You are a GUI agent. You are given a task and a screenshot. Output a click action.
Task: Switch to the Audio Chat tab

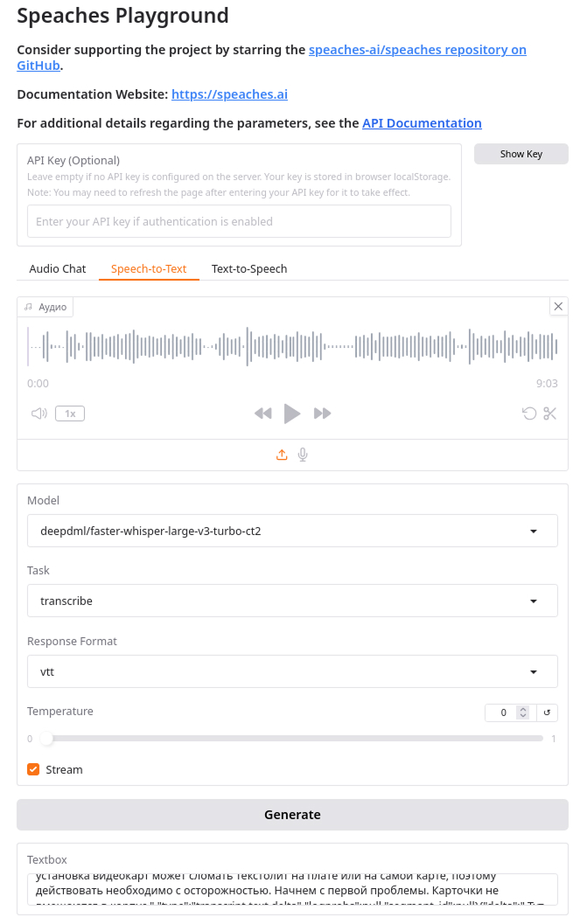[x=58, y=268]
